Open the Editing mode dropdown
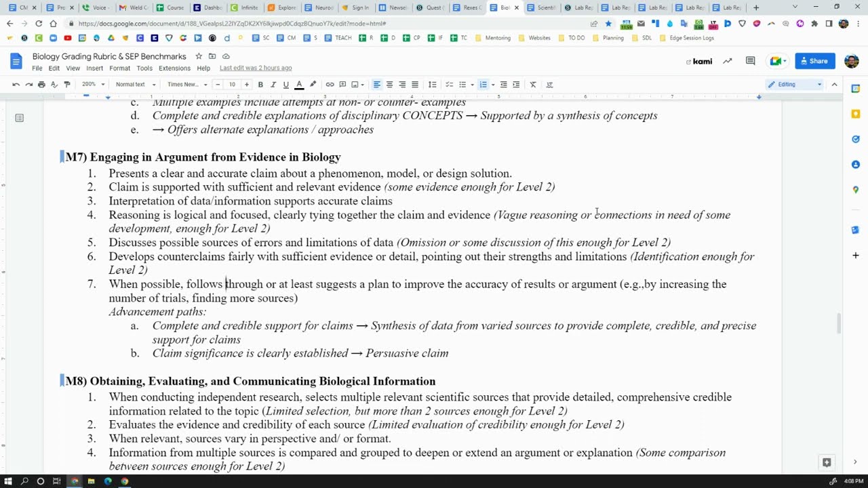868x488 pixels. [x=794, y=85]
